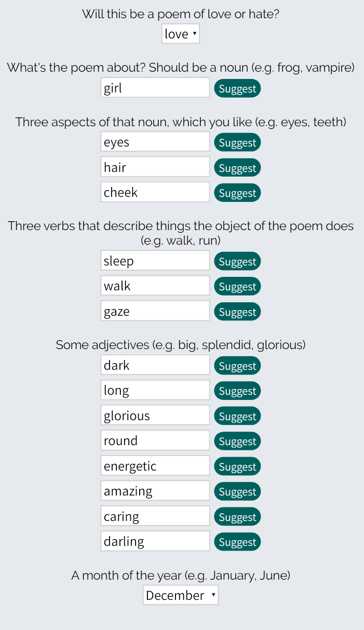This screenshot has width=364, height=630.
Task: Focus the 'round' adjective text box
Action: (155, 440)
